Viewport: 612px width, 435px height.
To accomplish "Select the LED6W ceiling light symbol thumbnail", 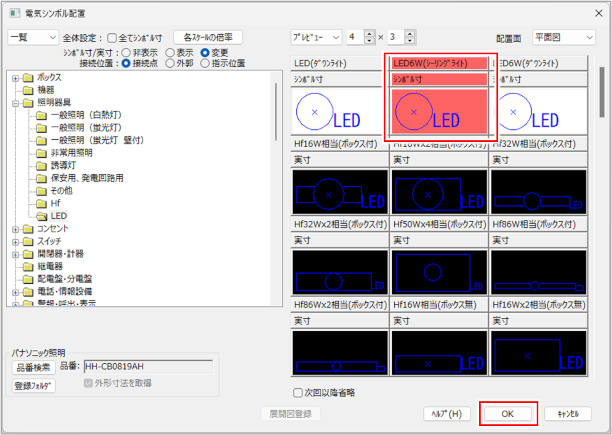I will coord(440,110).
